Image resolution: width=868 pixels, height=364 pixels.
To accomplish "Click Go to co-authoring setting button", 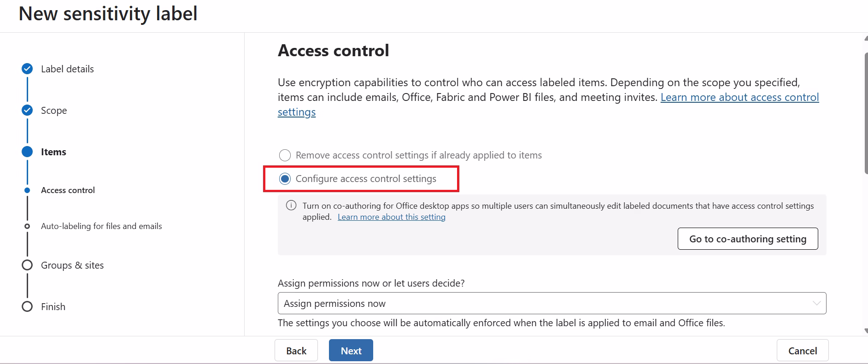I will click(748, 239).
